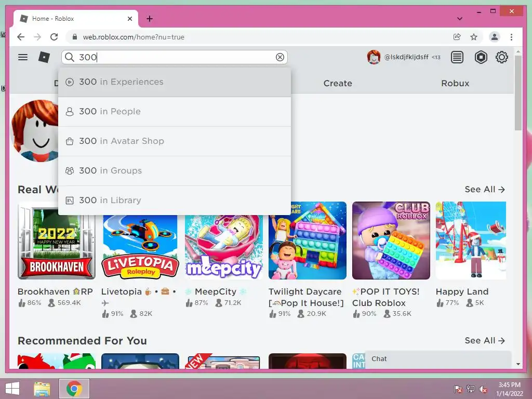The image size is (532, 399).
Task: Click the search magnifier icon
Action: pyautogui.click(x=70, y=57)
